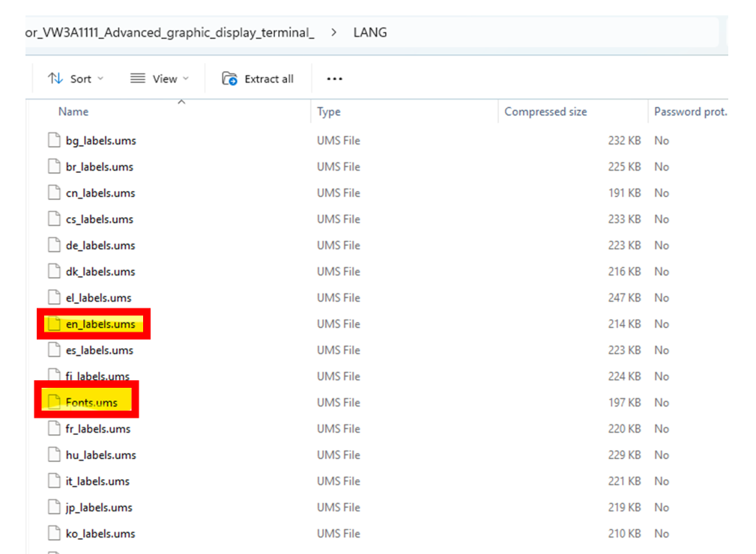Click UMS File type of Fonts.ums row

point(339,402)
